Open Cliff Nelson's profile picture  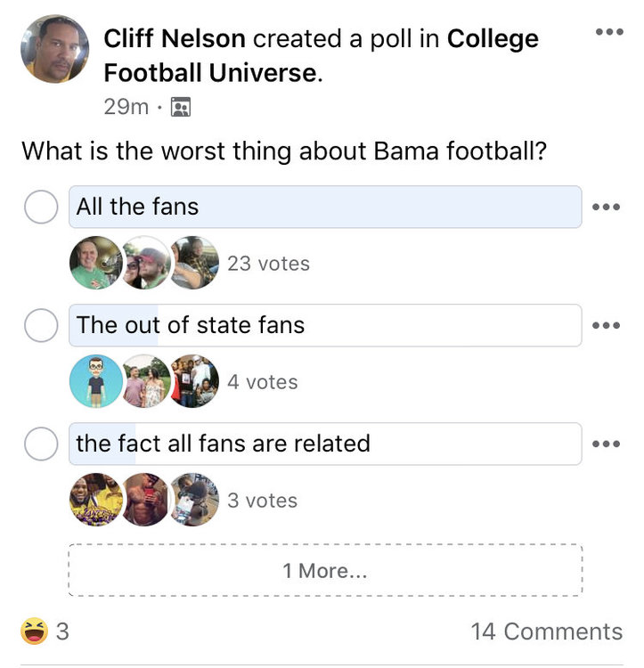tap(55, 49)
